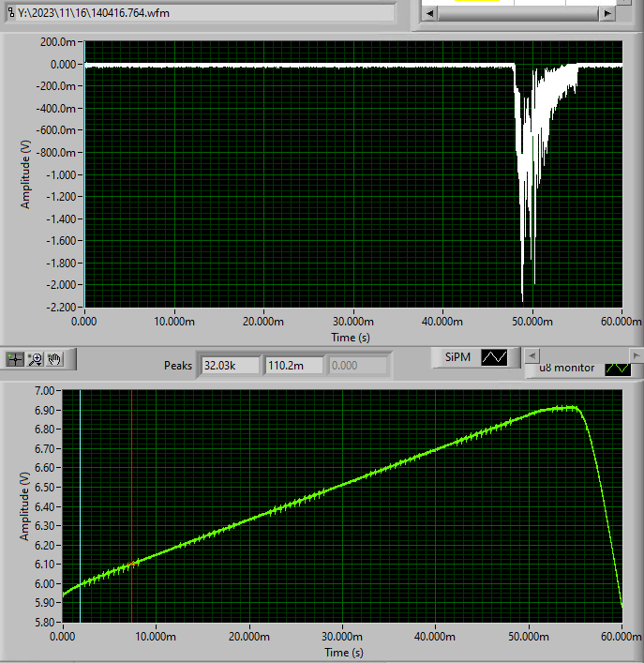The height and width of the screenshot is (663, 644).
Task: Click the lower graph 7.00 amplitude axis label
Action: pos(44,391)
